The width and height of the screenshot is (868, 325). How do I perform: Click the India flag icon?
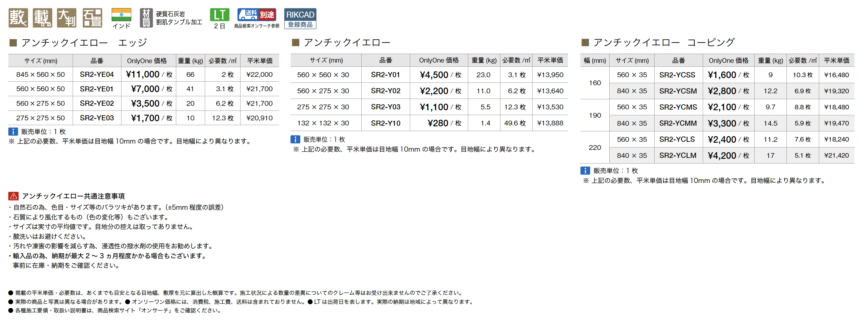121,15
